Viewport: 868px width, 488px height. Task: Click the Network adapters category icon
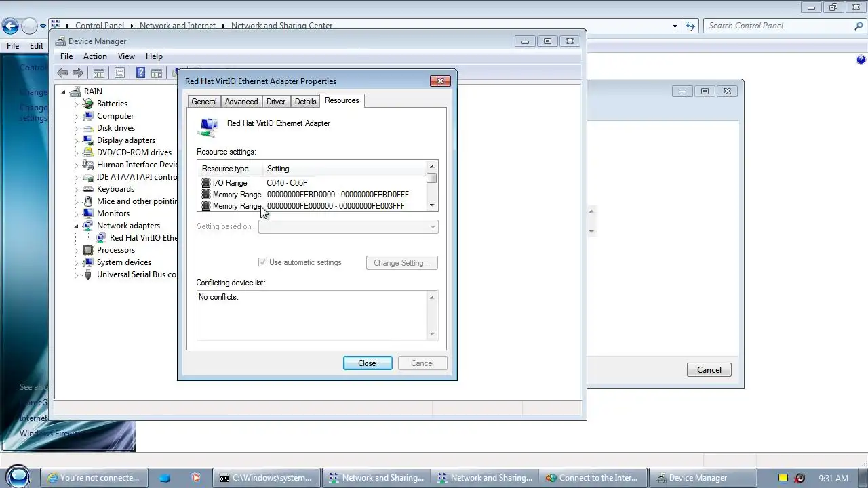point(87,226)
